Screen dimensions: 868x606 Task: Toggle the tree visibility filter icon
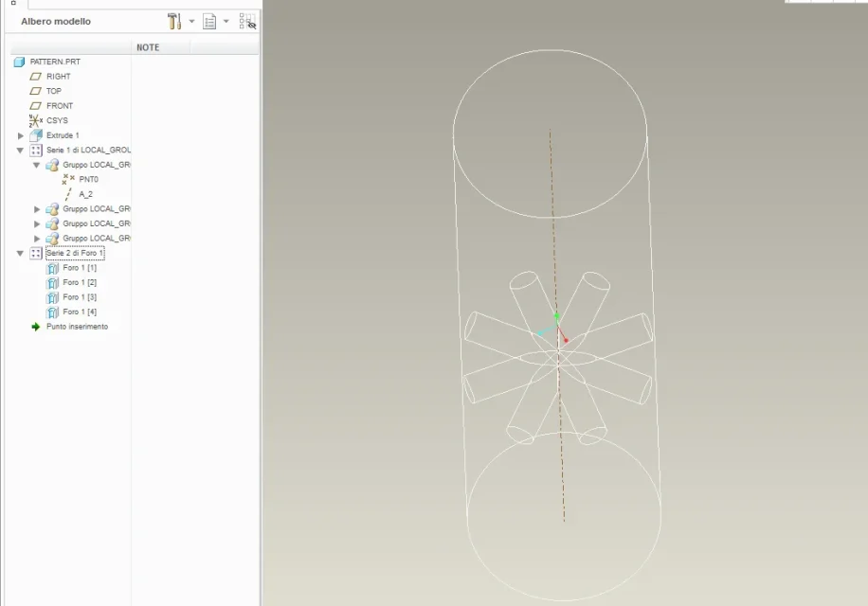(247, 21)
